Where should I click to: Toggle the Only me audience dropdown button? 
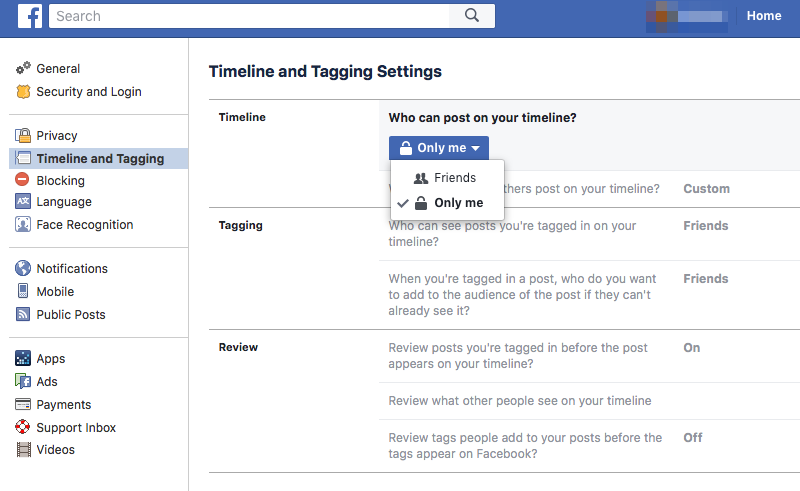[439, 148]
